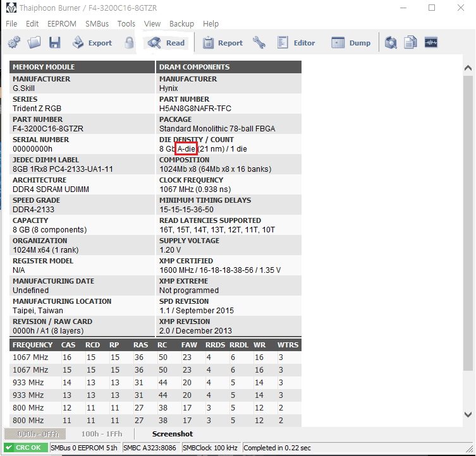Click CAS value 14 in 933 MHz row
Image resolution: width=476 pixels, height=456 pixels.
click(67, 383)
